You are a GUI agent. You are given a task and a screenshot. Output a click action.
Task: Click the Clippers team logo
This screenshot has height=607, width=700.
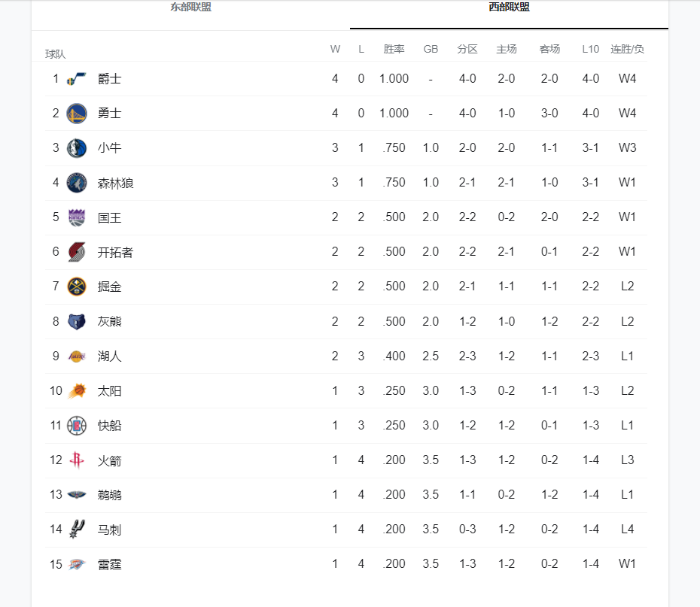(x=77, y=425)
